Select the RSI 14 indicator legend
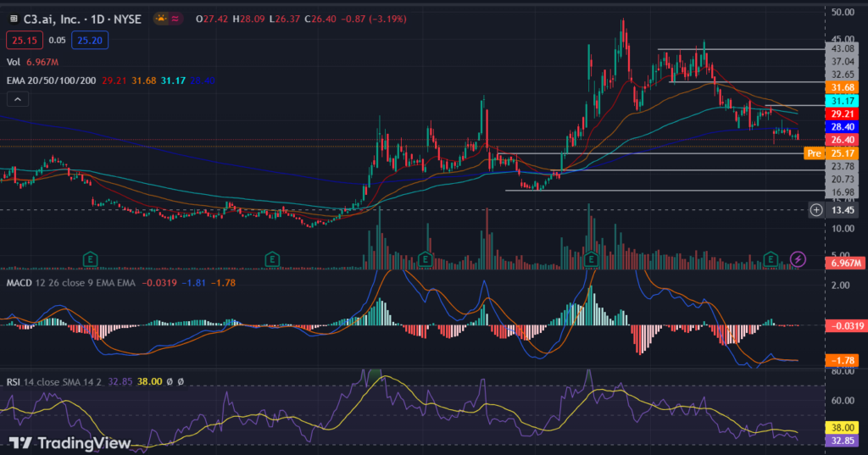The height and width of the screenshot is (455, 868). tap(54, 382)
